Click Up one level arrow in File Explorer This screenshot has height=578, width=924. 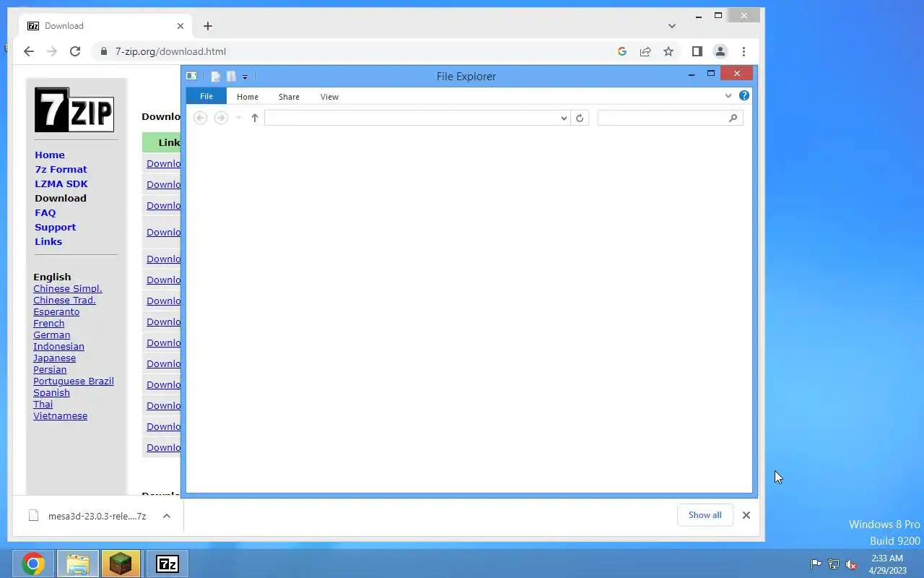pyautogui.click(x=255, y=118)
